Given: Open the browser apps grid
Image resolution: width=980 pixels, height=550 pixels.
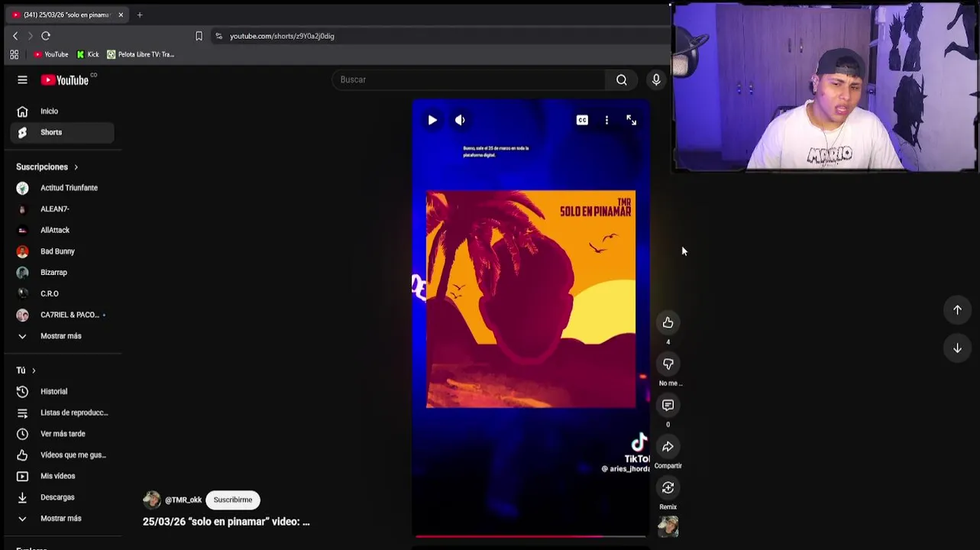Looking at the screenshot, I should point(14,54).
